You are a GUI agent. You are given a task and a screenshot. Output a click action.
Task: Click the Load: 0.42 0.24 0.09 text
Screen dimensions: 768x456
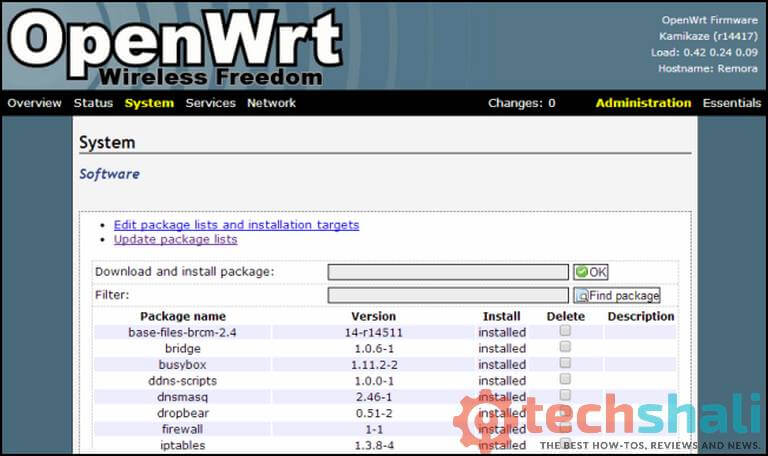(x=704, y=52)
